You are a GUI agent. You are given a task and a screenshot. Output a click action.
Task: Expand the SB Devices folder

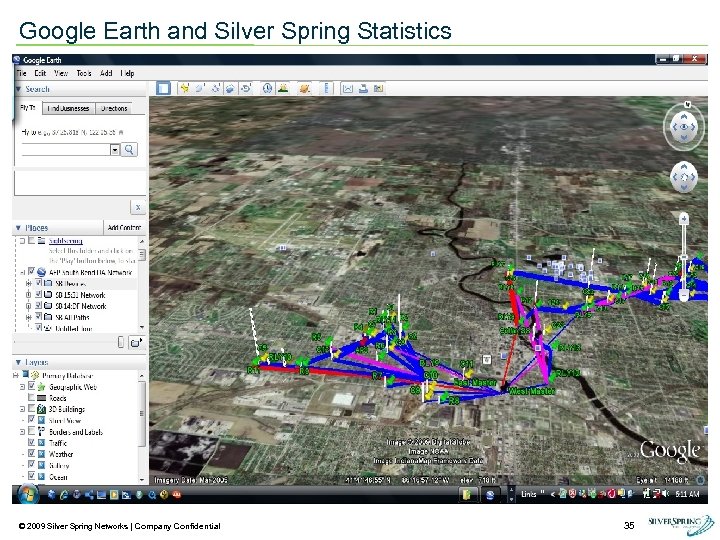(x=29, y=283)
